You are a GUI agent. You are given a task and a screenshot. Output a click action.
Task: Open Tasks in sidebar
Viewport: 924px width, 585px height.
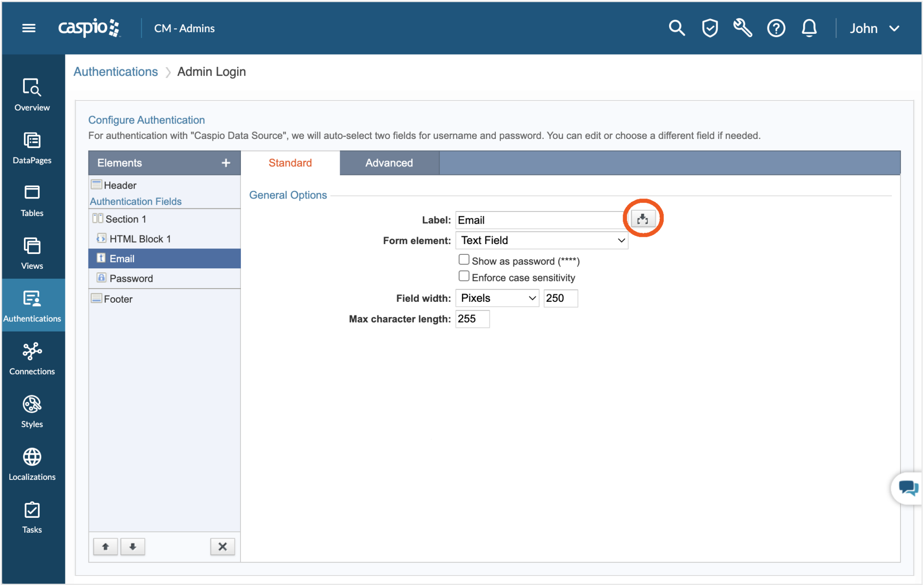[x=32, y=517]
